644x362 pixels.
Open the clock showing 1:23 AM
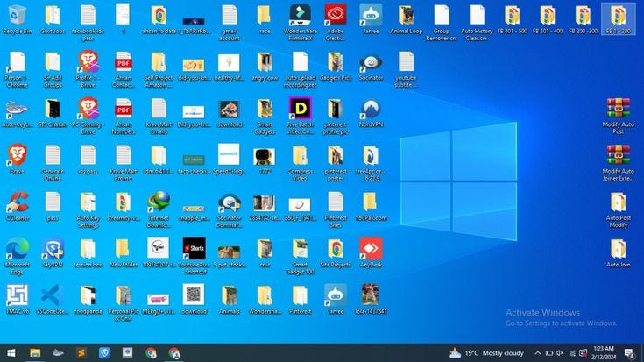click(x=604, y=353)
